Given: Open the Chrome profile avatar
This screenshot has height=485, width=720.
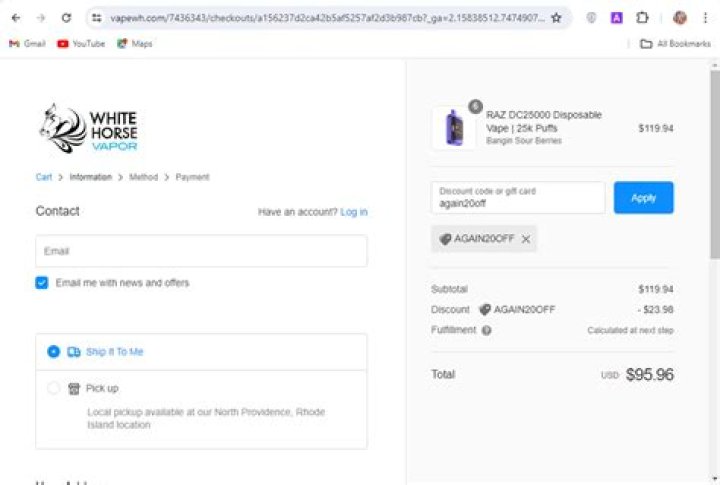Looking at the screenshot, I should tap(680, 18).
